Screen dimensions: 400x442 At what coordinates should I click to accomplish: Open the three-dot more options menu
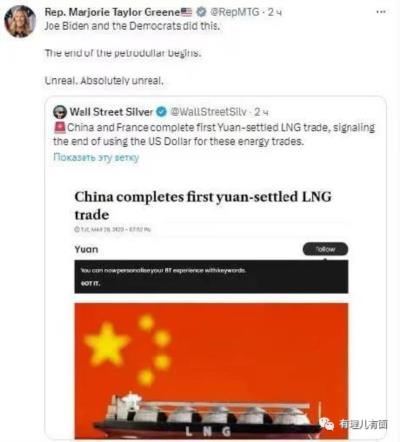[x=381, y=12]
